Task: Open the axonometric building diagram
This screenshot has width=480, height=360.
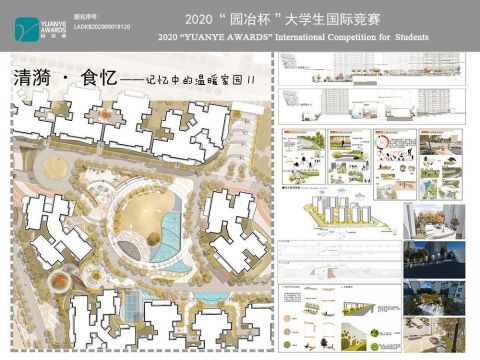Action: (347, 213)
